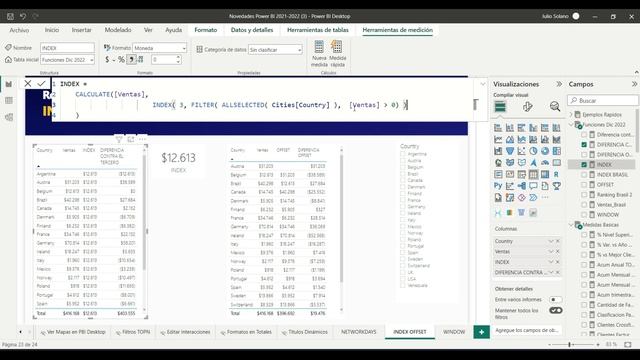Click the zoom slider in status bar
Viewport: 640px width, 360px height.
point(569,344)
